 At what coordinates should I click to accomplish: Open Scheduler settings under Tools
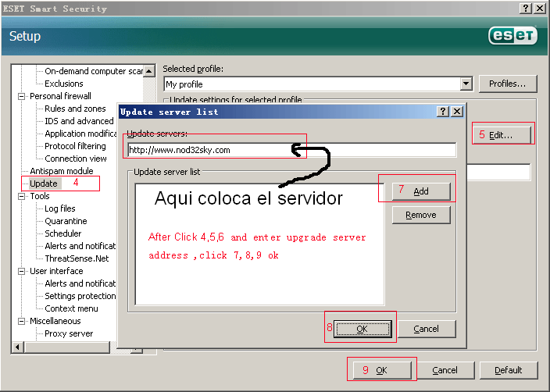pyautogui.click(x=63, y=233)
